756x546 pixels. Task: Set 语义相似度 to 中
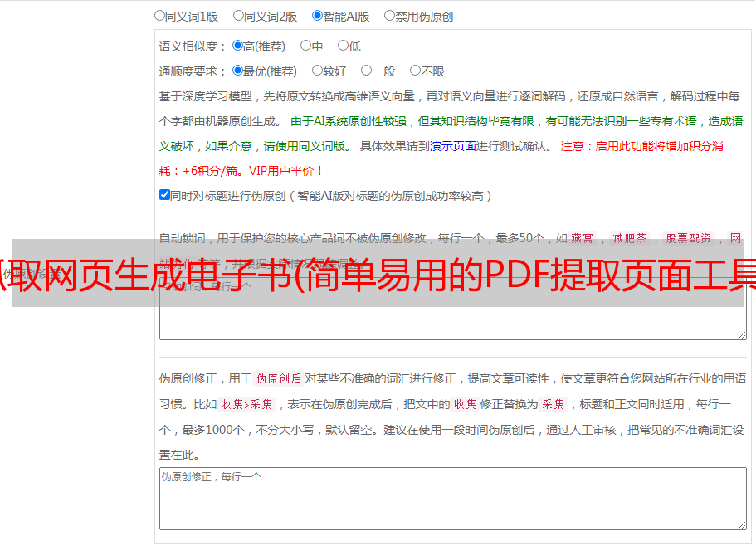[305, 46]
